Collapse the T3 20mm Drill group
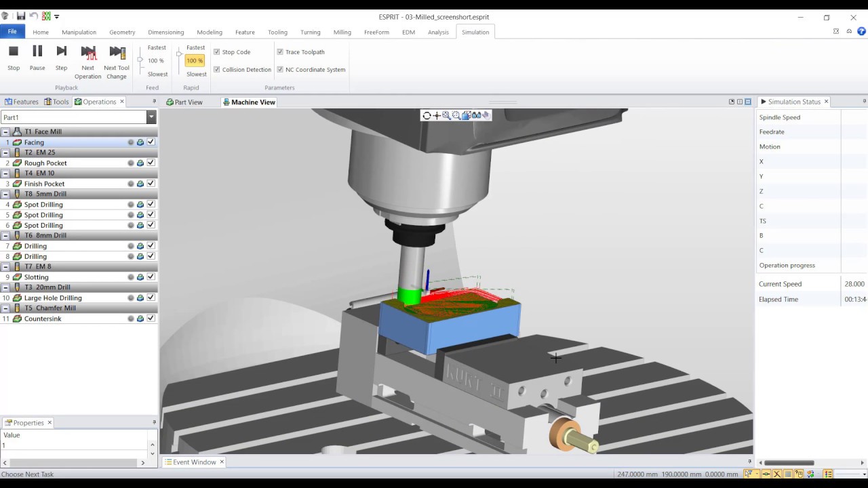The width and height of the screenshot is (868, 488). pos(5,287)
